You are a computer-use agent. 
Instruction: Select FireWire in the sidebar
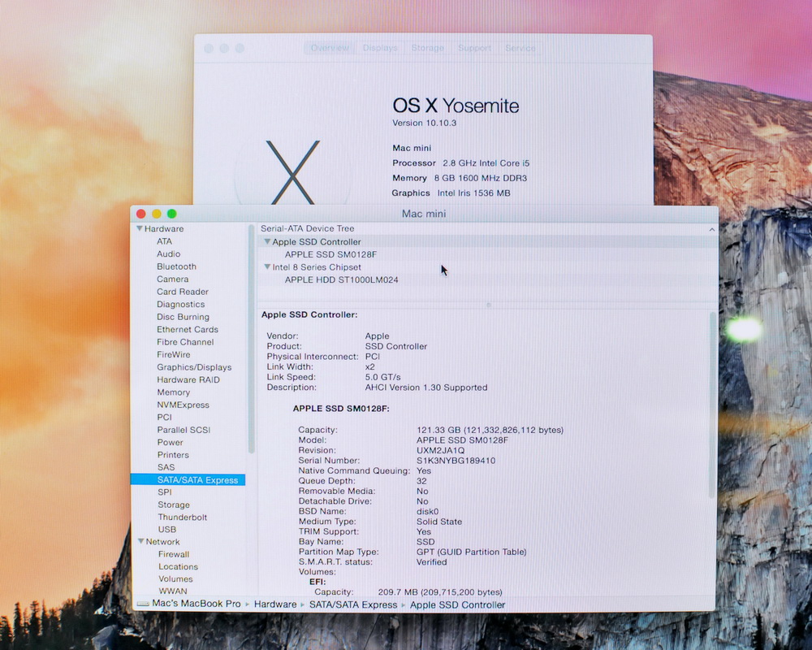[174, 354]
